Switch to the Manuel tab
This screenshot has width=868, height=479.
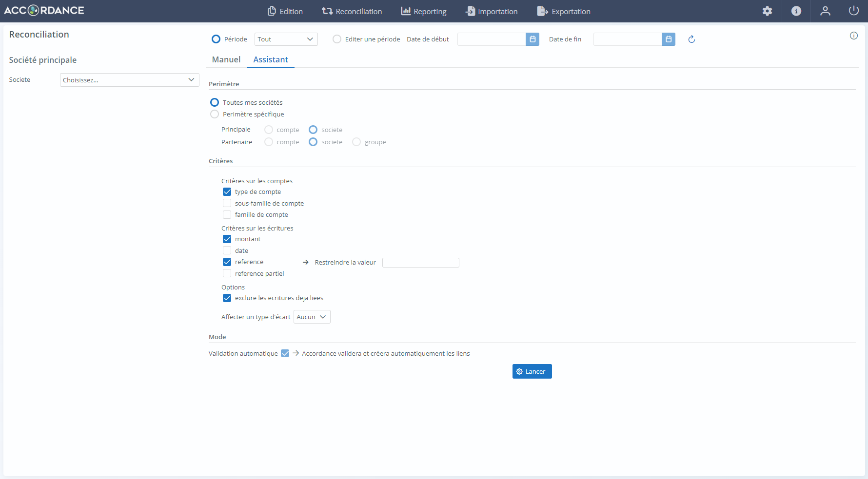pos(226,59)
